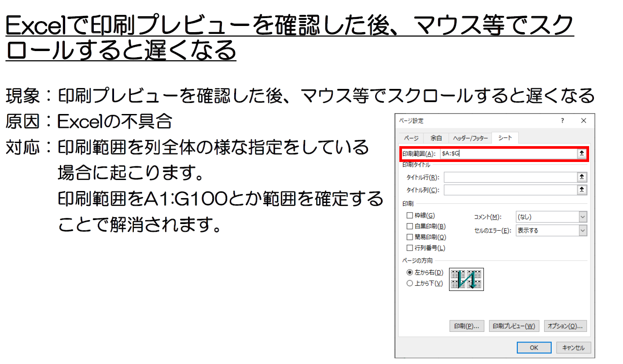The height and width of the screenshot is (364, 623).
Task: Click collapse-dialog icon beside タイトル列 field
Action: [582, 190]
